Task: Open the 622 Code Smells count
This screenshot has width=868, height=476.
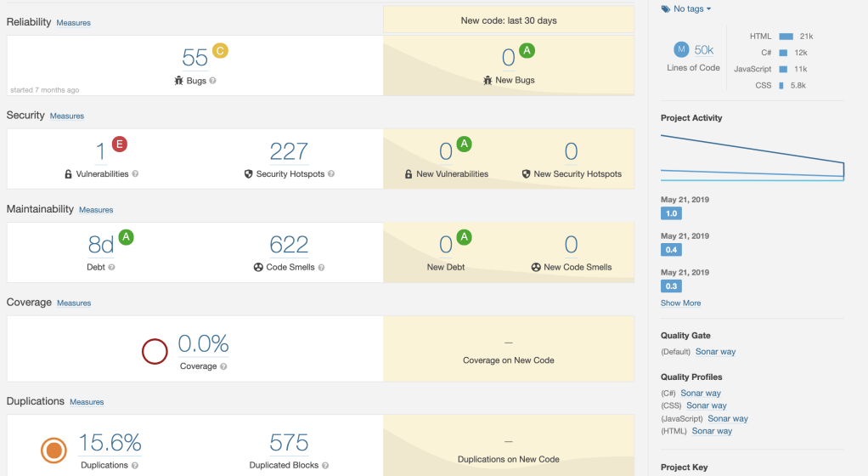Action: 289,245
